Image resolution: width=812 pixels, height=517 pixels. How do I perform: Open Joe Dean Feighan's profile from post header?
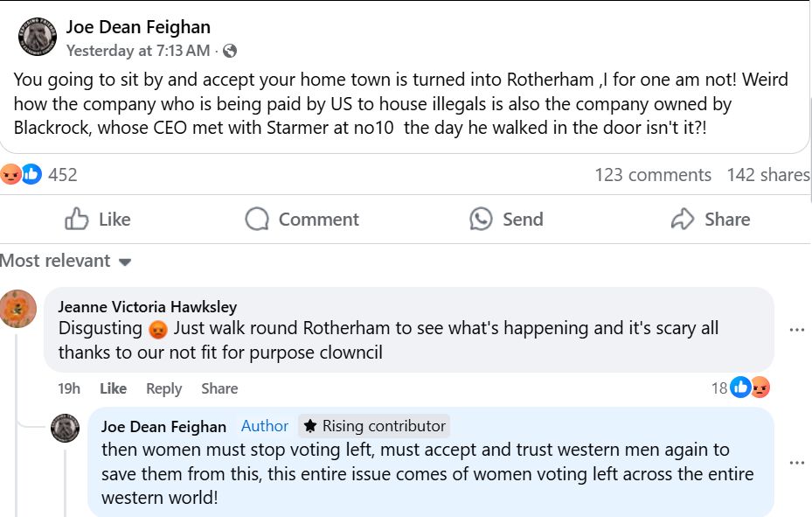138,27
